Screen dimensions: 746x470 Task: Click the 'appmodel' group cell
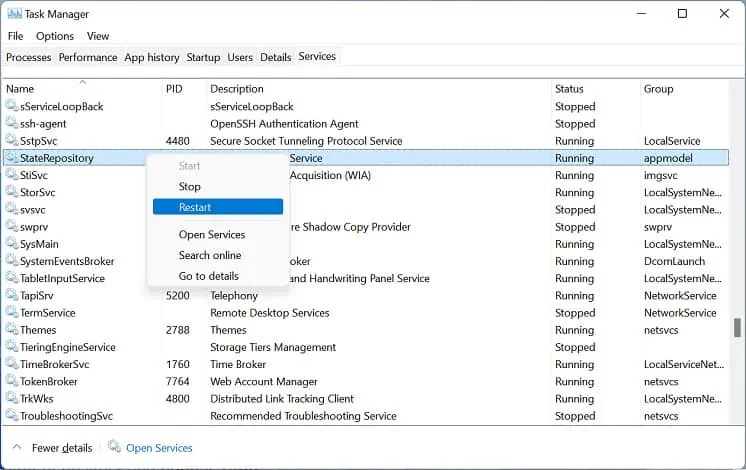668,158
